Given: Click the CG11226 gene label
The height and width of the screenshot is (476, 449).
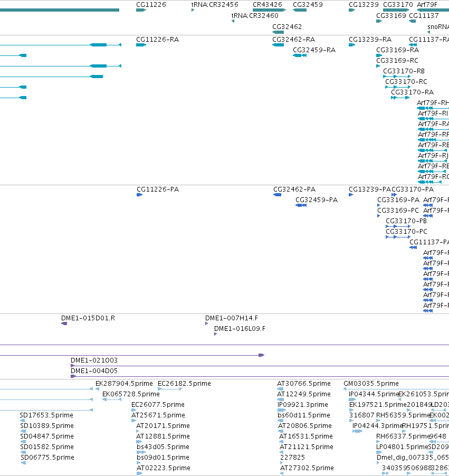Looking at the screenshot, I should [151, 5].
